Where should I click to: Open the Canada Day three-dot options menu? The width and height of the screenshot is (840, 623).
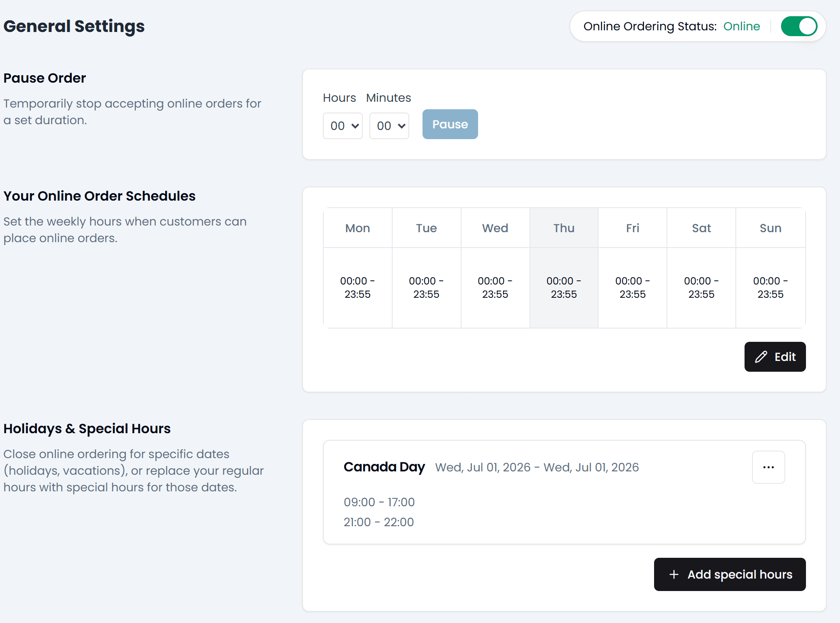[769, 467]
